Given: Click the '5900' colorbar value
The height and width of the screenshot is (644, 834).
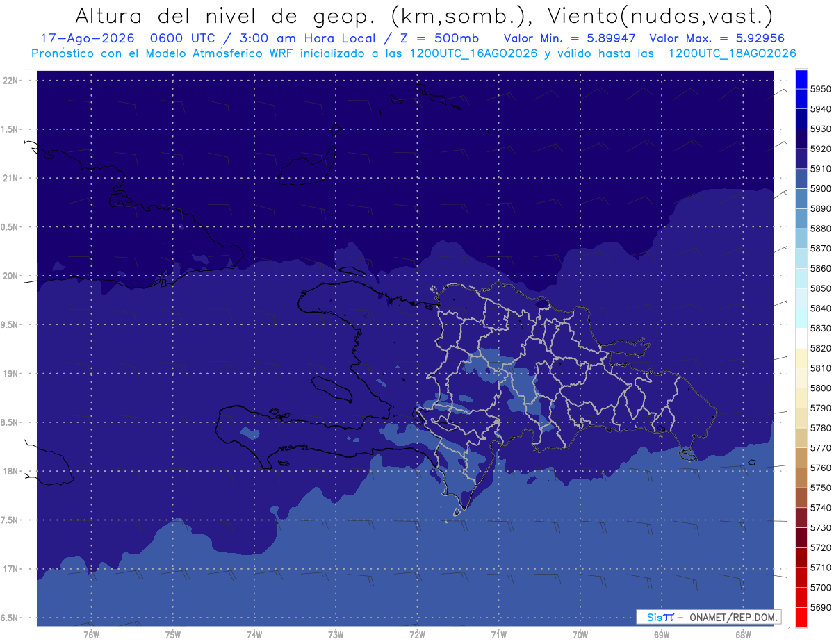Looking at the screenshot, I should pos(820,188).
